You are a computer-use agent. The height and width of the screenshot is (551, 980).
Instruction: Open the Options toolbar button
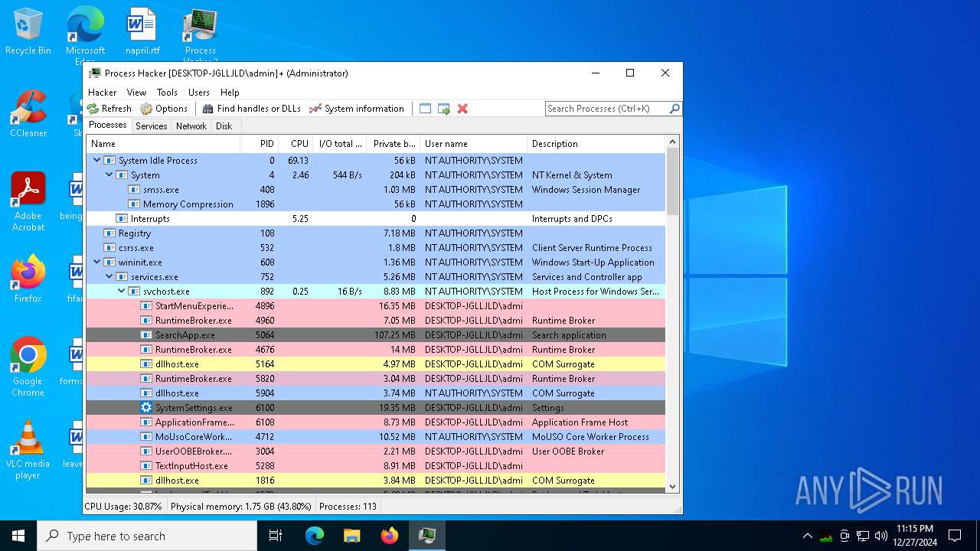(164, 109)
